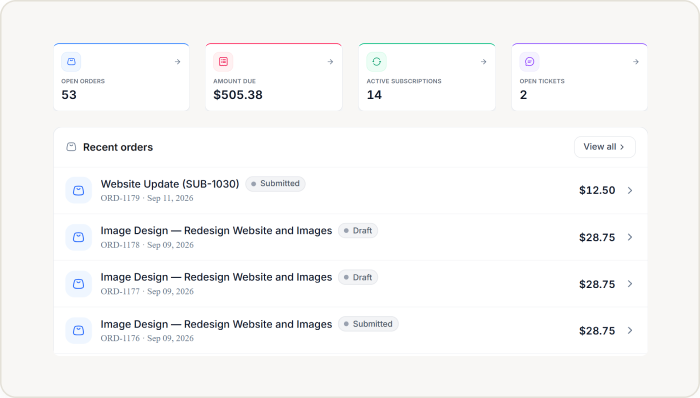Click the OPEN ORDERS label

point(83,81)
